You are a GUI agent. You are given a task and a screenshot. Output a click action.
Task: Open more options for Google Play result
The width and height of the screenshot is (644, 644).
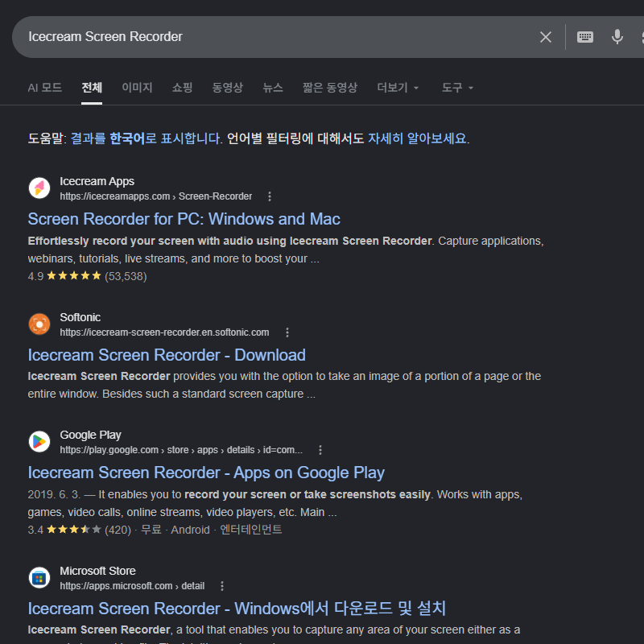(320, 450)
